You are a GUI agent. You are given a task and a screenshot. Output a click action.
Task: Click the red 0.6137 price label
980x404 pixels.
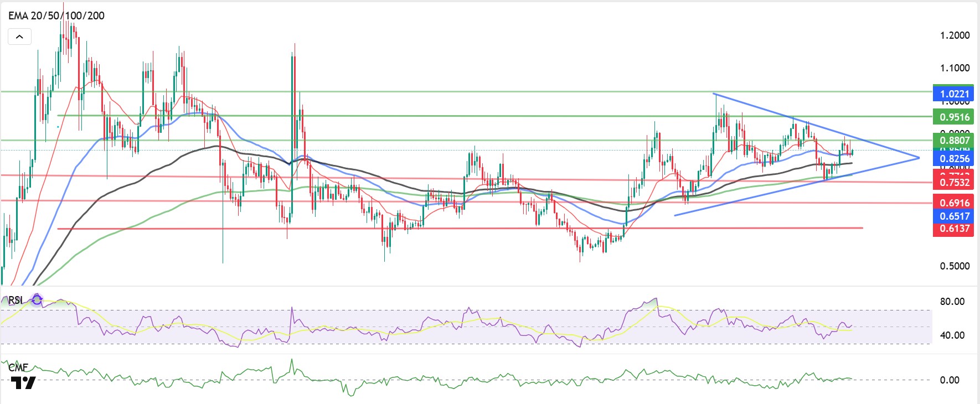point(953,229)
